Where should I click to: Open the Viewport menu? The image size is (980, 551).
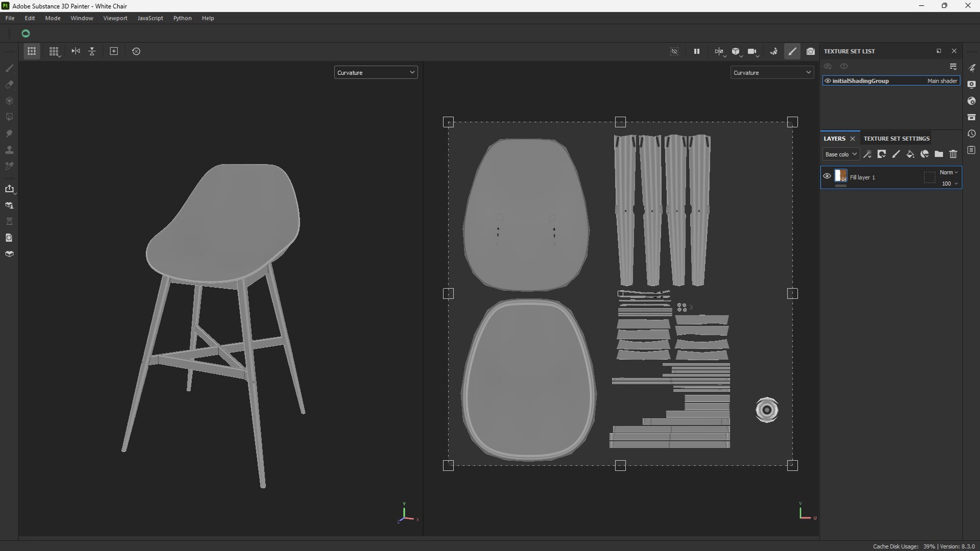(x=115, y=18)
